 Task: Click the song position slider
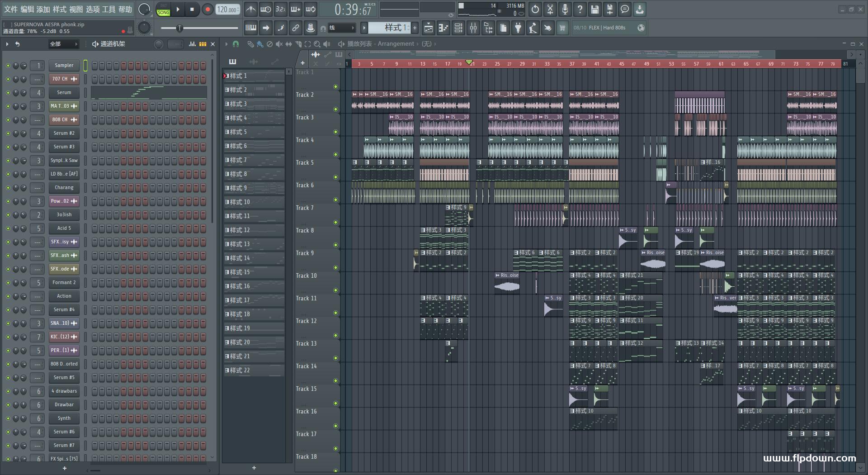pyautogui.click(x=199, y=28)
